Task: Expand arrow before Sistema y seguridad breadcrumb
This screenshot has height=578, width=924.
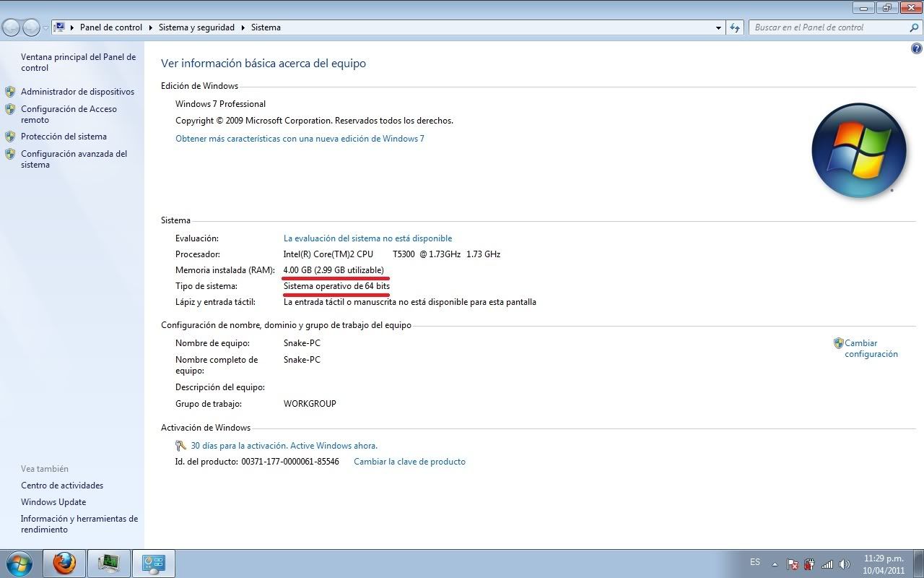Action: point(151,27)
